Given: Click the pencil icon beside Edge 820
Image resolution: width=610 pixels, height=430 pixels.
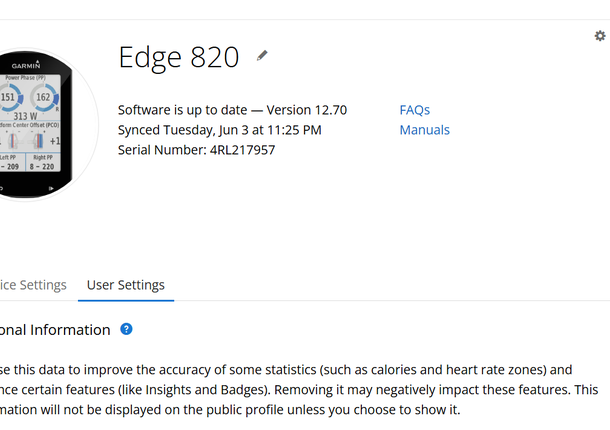Looking at the screenshot, I should pyautogui.click(x=262, y=56).
